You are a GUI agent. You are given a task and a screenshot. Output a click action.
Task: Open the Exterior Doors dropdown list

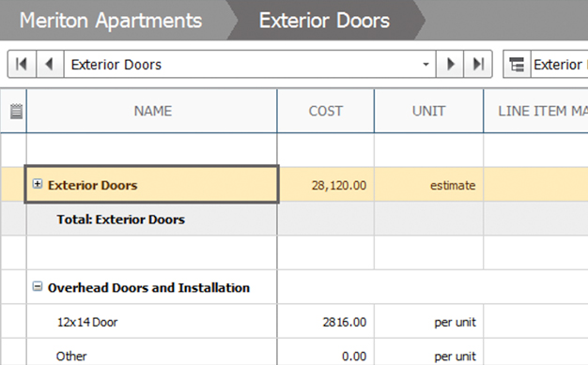(x=426, y=65)
